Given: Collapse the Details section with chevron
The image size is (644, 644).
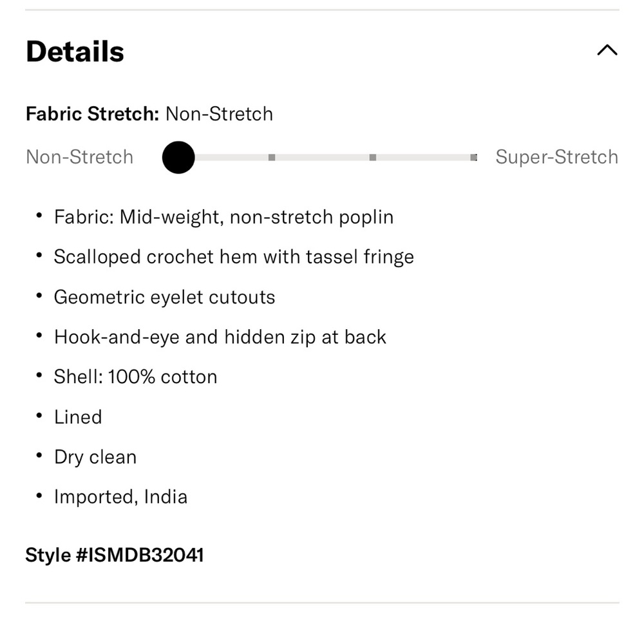Looking at the screenshot, I should (607, 50).
